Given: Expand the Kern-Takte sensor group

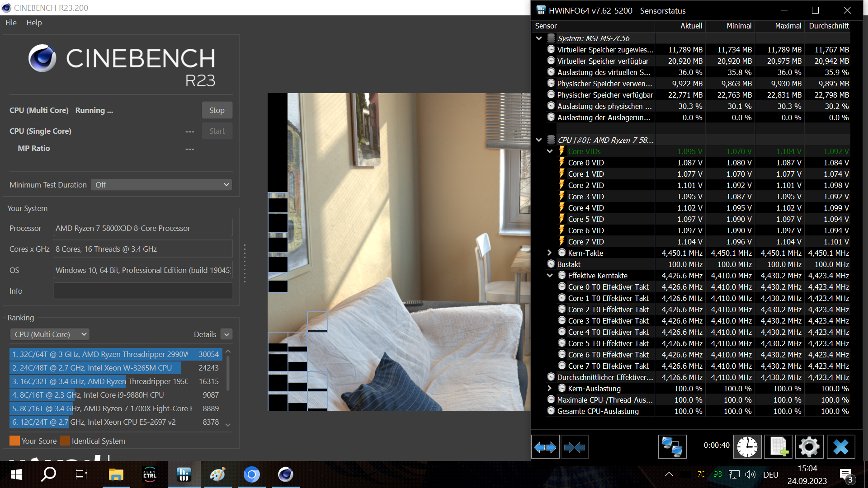Looking at the screenshot, I should (550, 253).
